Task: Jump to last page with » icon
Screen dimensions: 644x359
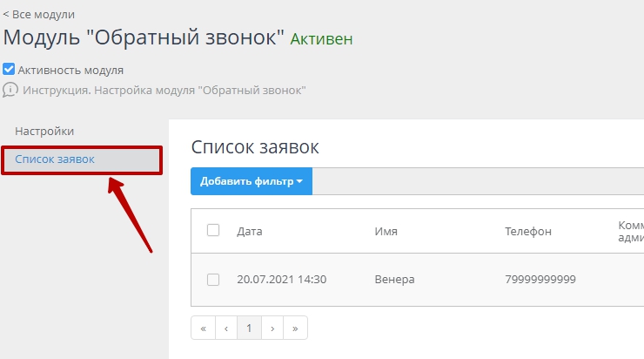Action: [x=296, y=329]
